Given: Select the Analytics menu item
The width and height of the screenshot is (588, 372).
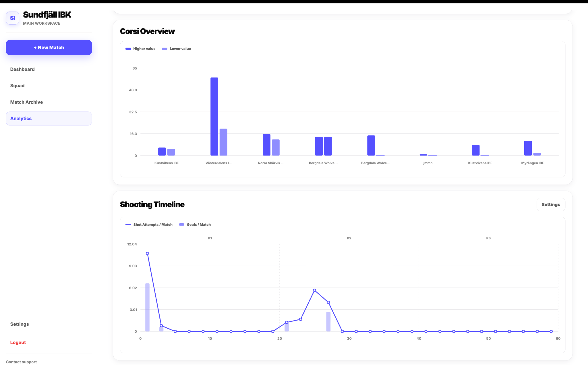Looking at the screenshot, I should [49, 119].
